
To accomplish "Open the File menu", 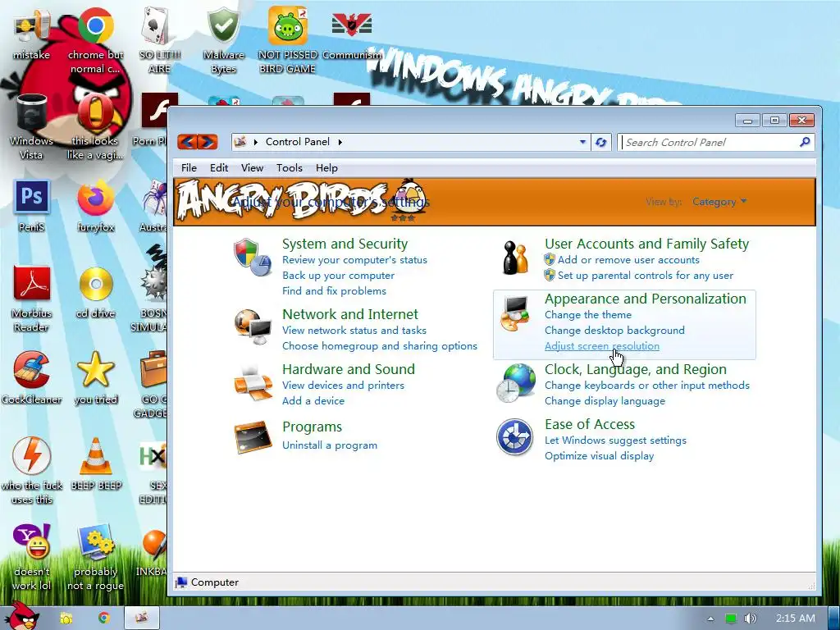I will pyautogui.click(x=189, y=167).
